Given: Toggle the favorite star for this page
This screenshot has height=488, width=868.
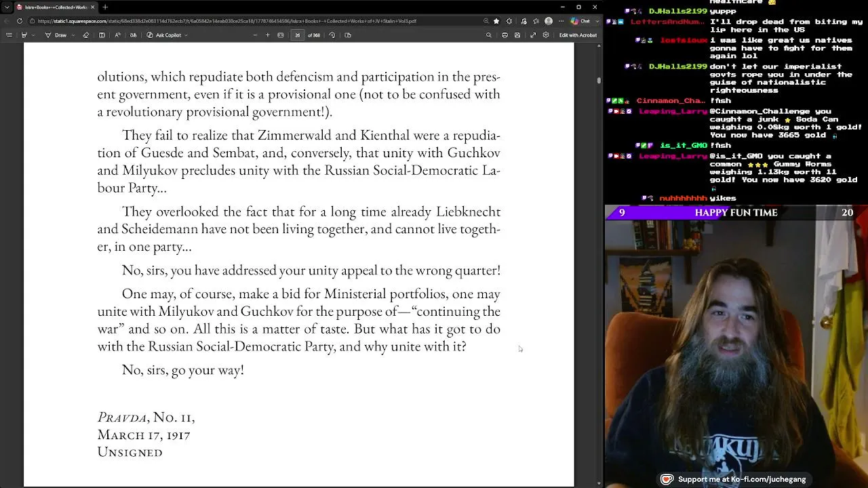Looking at the screenshot, I should click(x=496, y=21).
